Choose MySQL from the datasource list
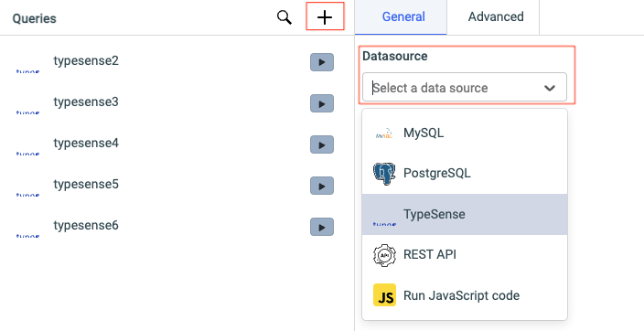The width and height of the screenshot is (644, 331). [465, 133]
